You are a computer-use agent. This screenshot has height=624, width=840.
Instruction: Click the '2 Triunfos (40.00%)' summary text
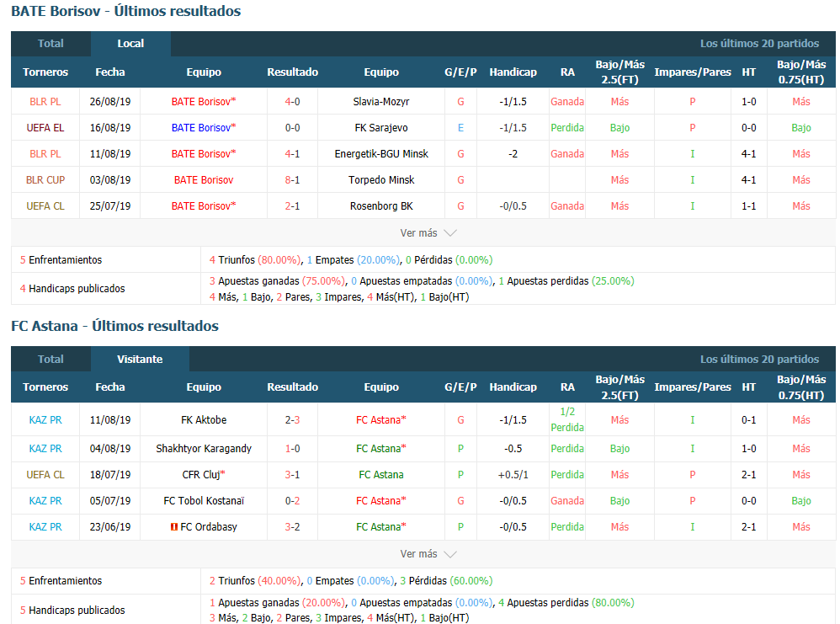click(256, 580)
